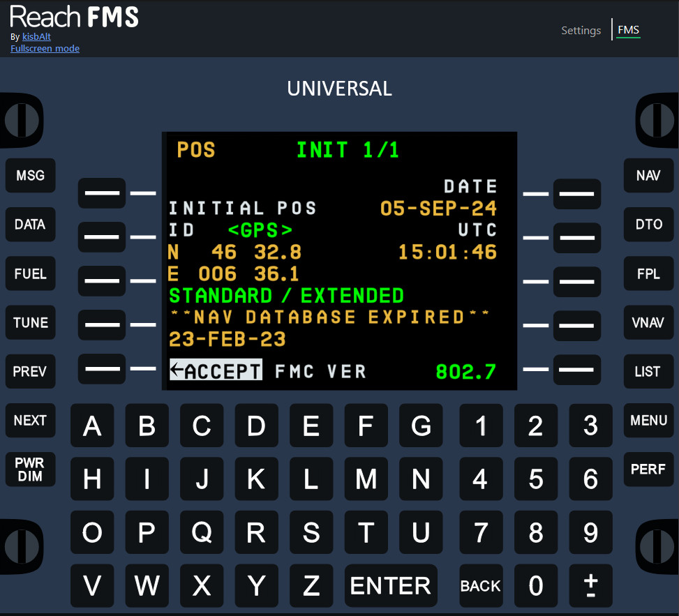Turn the top-left brightness knob
This screenshot has width=679, height=616.
coord(21,120)
